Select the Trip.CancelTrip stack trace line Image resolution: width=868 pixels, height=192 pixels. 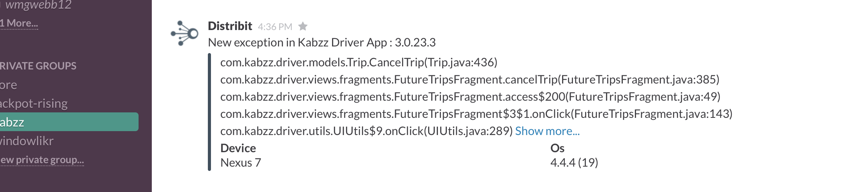(x=359, y=62)
